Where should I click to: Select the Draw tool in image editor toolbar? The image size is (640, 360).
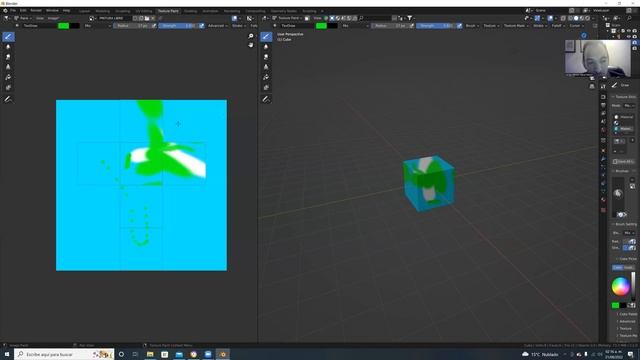8,37
